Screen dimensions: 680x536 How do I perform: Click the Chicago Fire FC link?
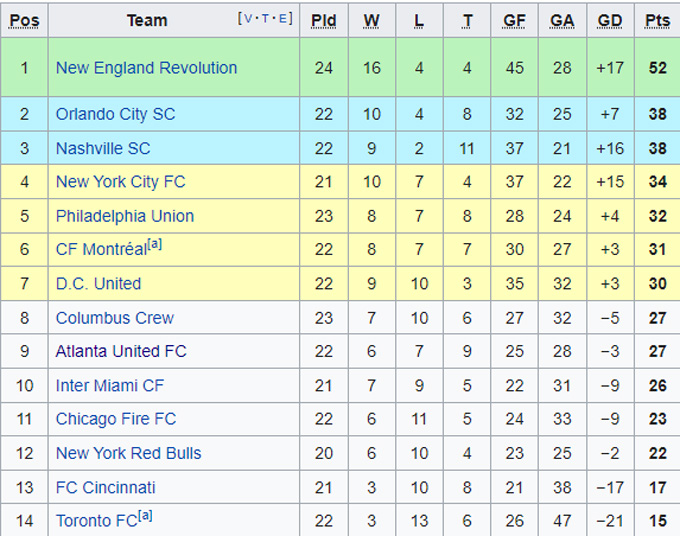(x=115, y=420)
